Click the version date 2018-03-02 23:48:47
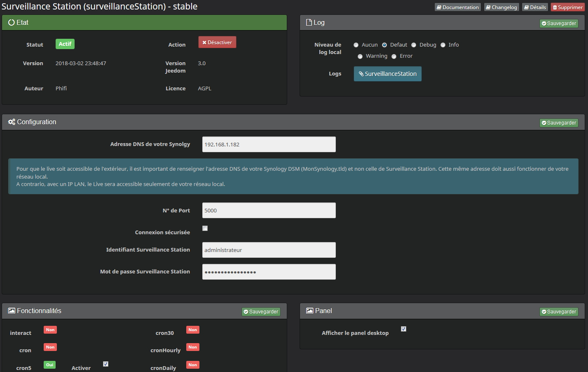 pyautogui.click(x=81, y=64)
